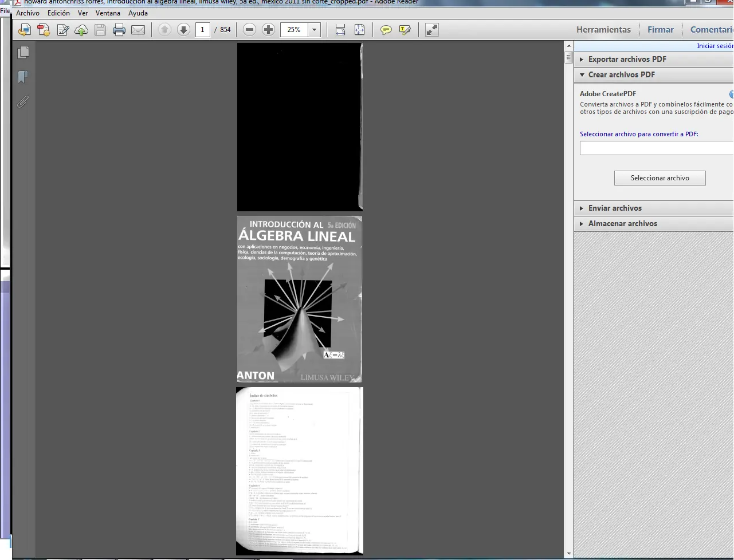Print the document using the printer icon

point(119,30)
